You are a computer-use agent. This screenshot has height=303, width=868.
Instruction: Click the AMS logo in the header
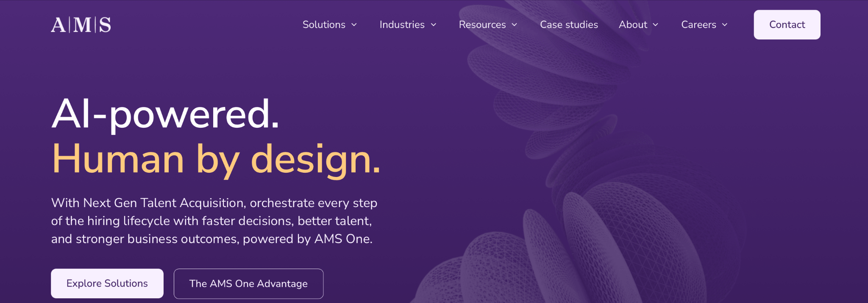[81, 25]
